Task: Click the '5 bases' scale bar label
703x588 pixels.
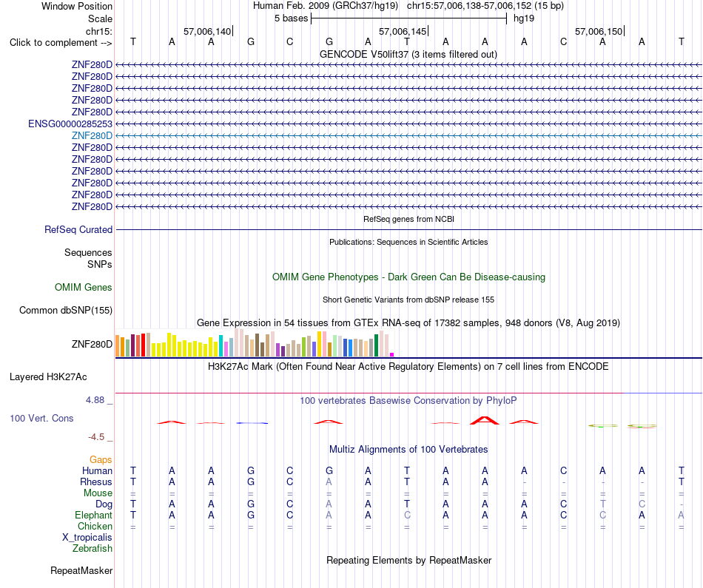Action: pos(291,18)
